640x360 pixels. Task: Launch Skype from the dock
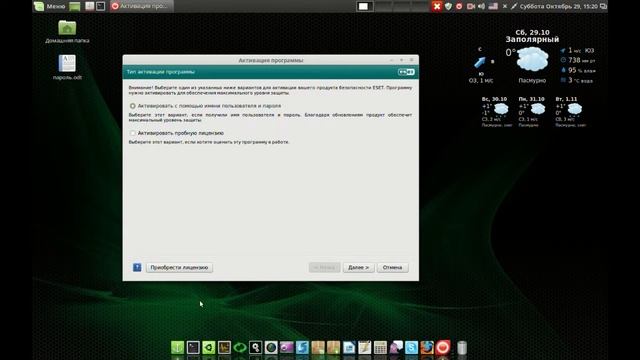click(x=411, y=347)
